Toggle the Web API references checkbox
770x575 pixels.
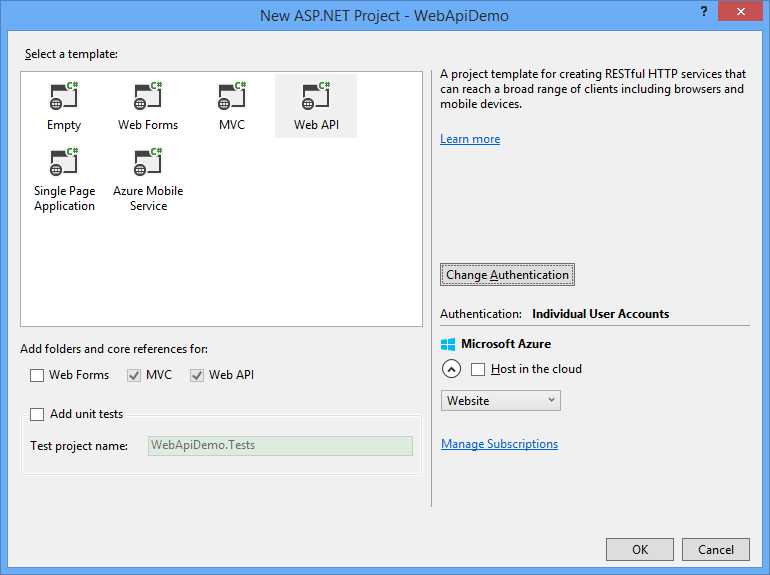(x=196, y=375)
